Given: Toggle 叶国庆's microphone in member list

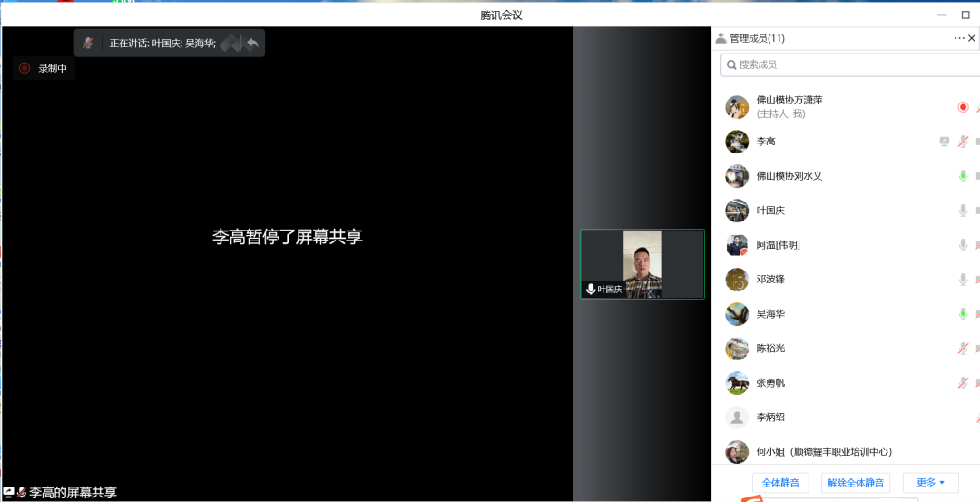Looking at the screenshot, I should (x=963, y=211).
